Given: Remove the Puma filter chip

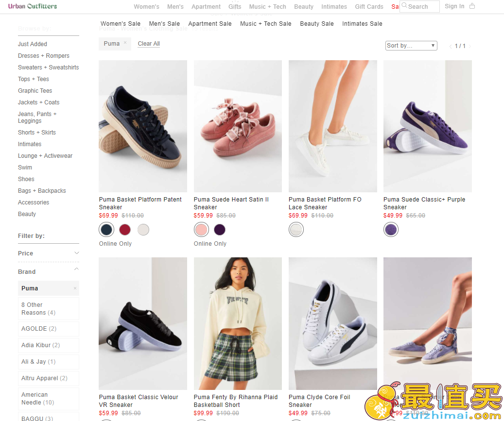Looking at the screenshot, I should click(x=125, y=43).
